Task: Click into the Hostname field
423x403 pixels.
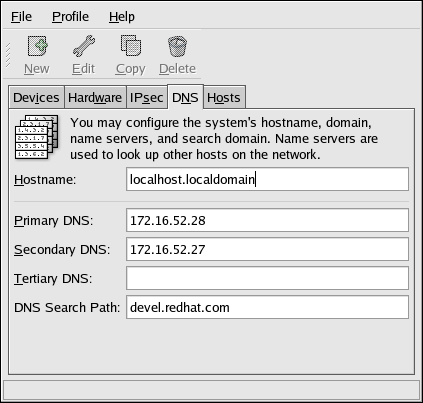Action: [x=267, y=179]
